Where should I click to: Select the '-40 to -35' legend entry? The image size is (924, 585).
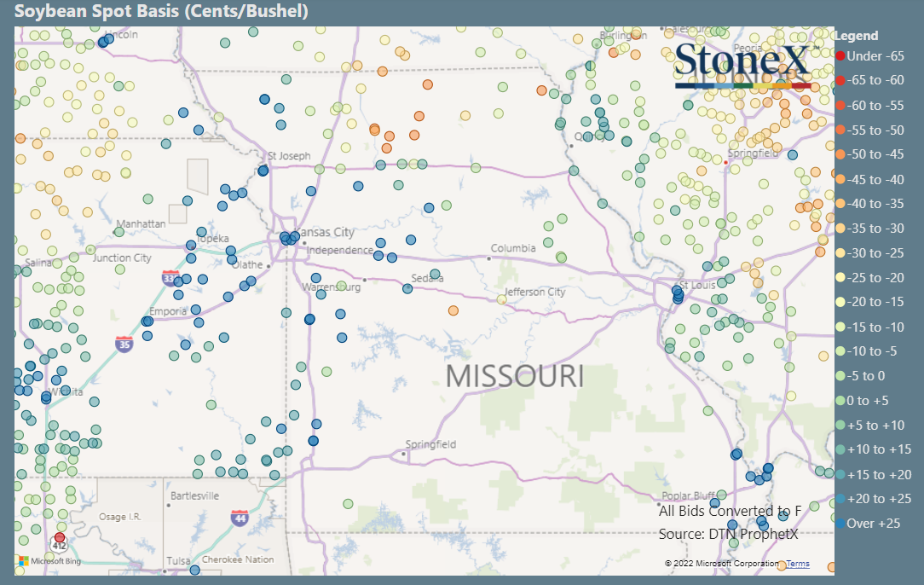(x=869, y=204)
